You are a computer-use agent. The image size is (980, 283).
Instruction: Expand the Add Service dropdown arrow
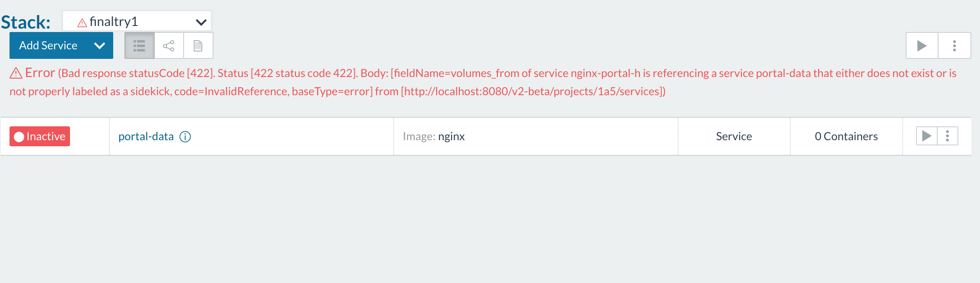click(100, 45)
